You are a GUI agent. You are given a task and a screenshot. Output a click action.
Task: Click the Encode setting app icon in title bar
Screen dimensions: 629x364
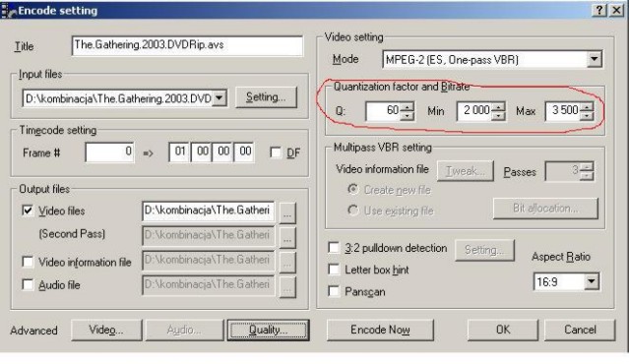(x=9, y=11)
